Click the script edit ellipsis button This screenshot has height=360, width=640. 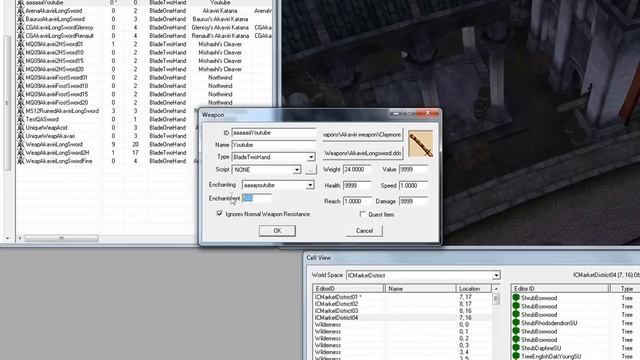311,169
